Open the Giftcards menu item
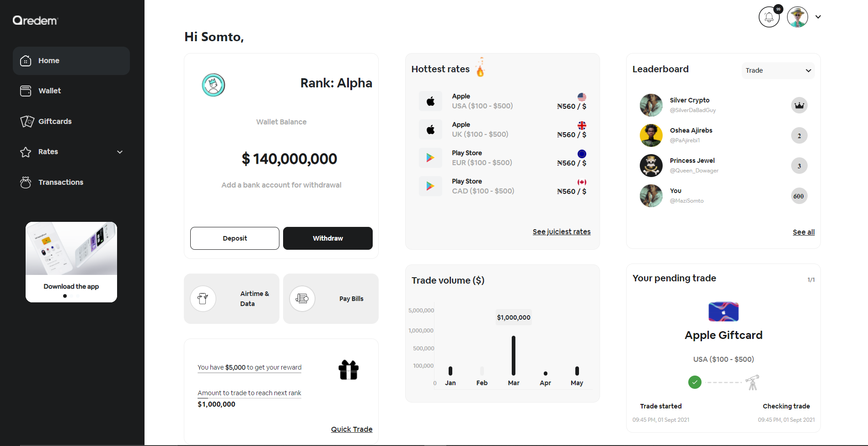Image resolution: width=868 pixels, height=446 pixels. click(x=71, y=121)
